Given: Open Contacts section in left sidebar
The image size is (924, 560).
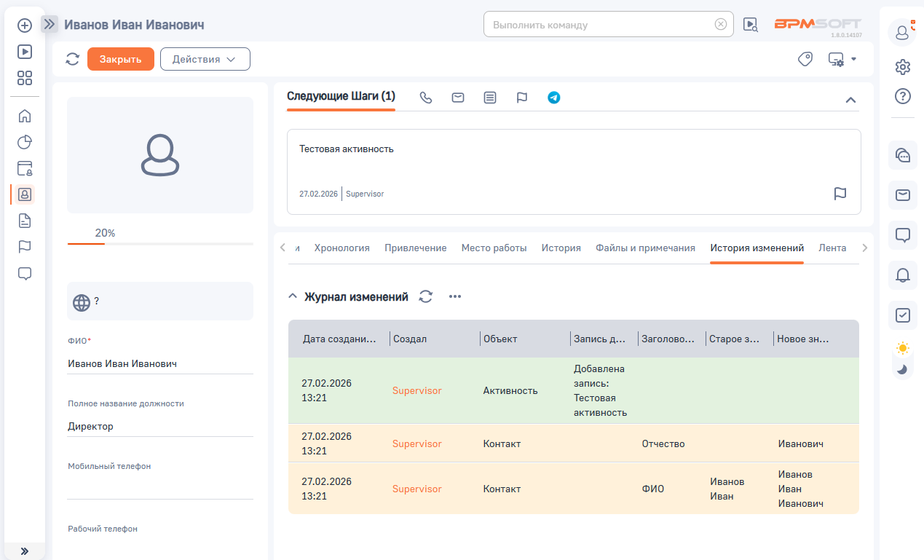Looking at the screenshot, I should pos(24,194).
